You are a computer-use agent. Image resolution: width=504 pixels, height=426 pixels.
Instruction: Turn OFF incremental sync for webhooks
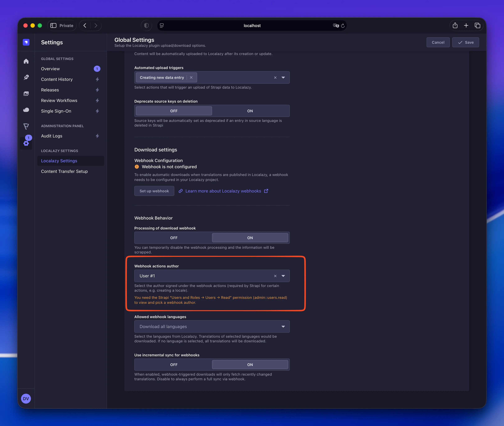pyautogui.click(x=174, y=365)
